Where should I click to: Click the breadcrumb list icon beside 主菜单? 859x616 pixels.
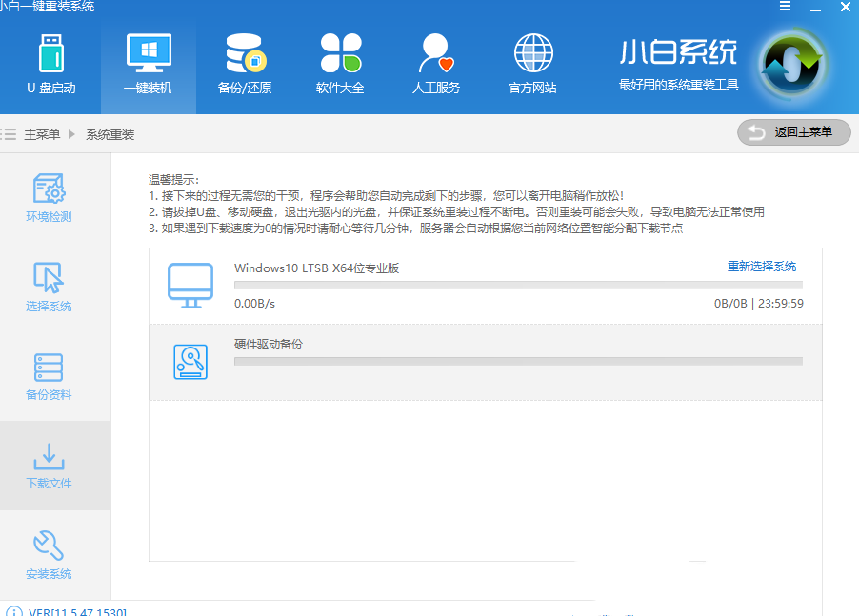tap(9, 134)
